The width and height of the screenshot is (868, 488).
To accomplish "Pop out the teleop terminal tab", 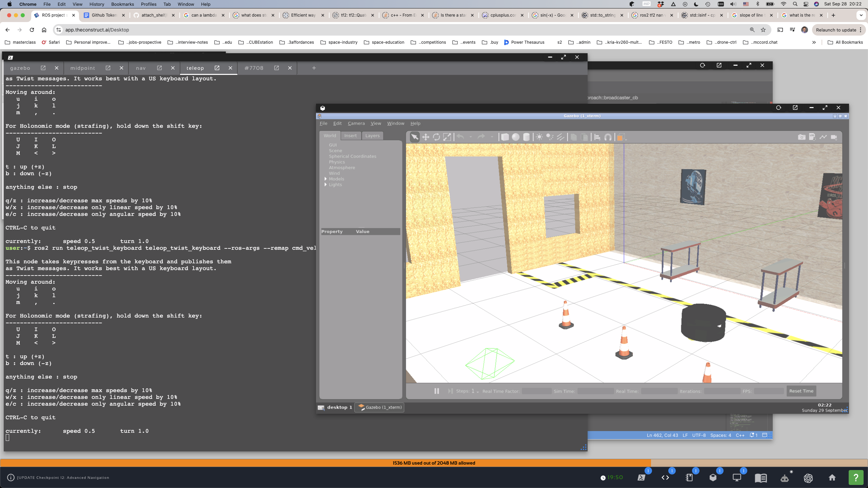I will point(217,68).
